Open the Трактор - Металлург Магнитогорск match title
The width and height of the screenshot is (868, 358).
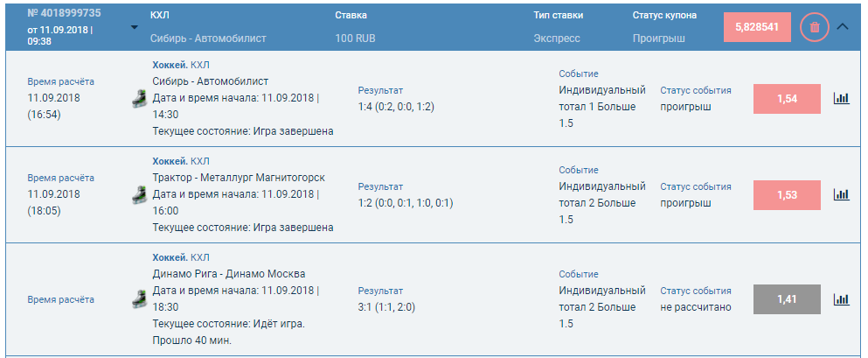(239, 178)
